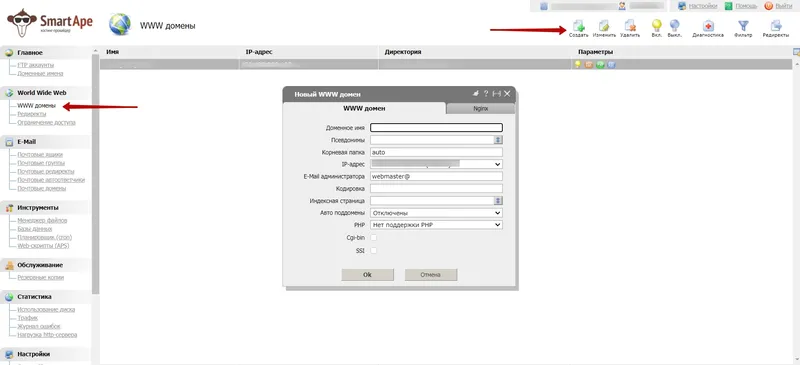
Task: Click the pin icon in dialog title bar
Action: [x=476, y=94]
